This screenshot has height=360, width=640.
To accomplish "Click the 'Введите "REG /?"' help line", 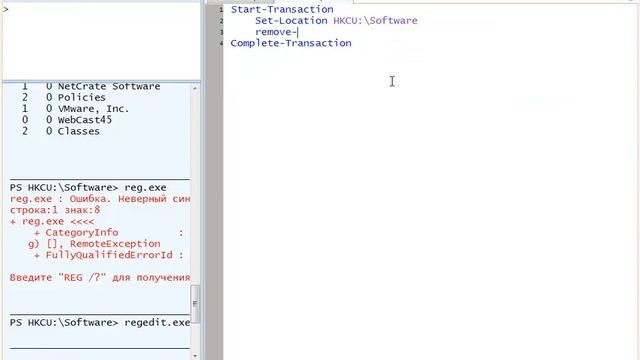I will point(100,278).
